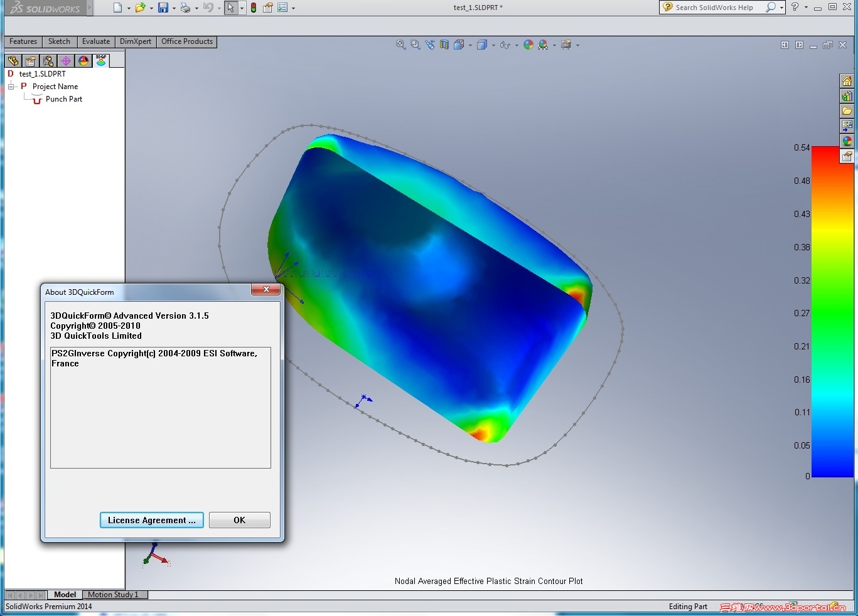Click the Save floppy-disk icon

coord(163,8)
